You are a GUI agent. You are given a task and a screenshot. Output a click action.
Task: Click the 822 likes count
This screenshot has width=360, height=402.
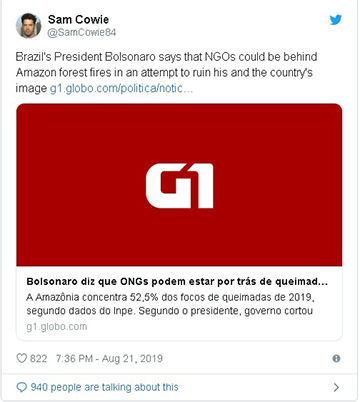(x=38, y=359)
